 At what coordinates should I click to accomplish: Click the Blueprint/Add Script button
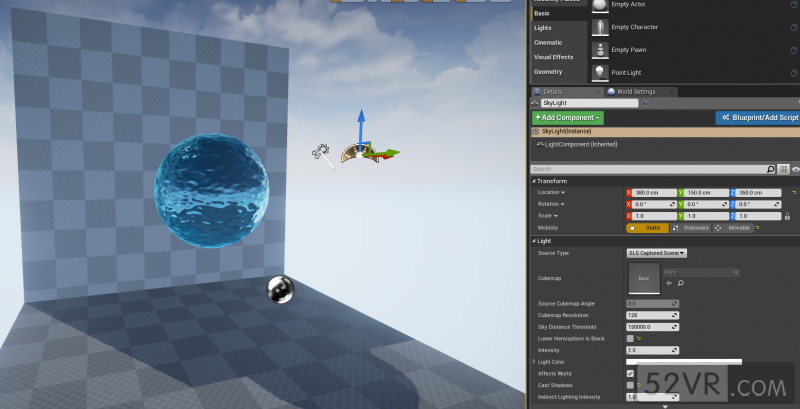click(x=757, y=117)
